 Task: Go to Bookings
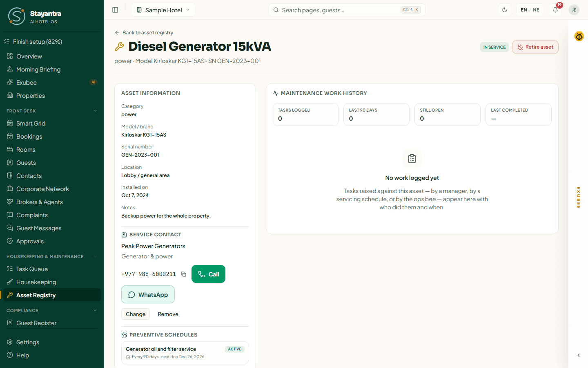(52, 137)
